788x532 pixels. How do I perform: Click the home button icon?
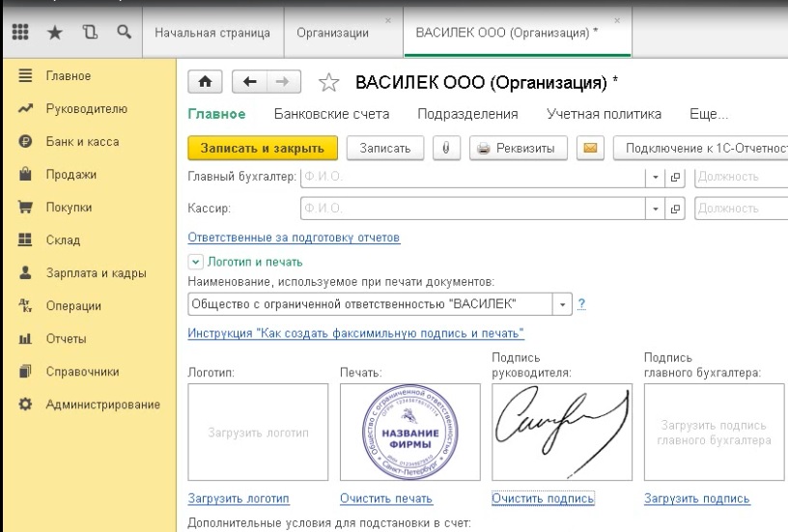pyautogui.click(x=205, y=81)
